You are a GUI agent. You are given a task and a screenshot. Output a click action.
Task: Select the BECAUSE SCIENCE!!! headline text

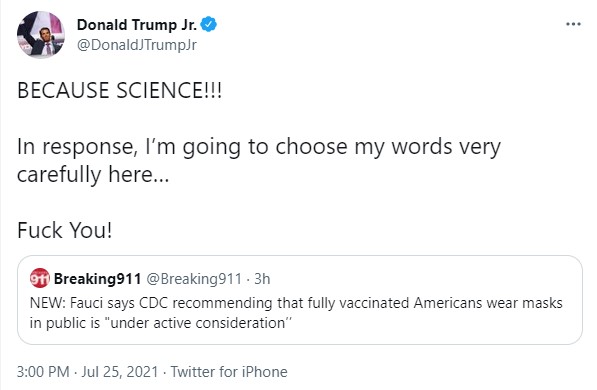[120, 91]
